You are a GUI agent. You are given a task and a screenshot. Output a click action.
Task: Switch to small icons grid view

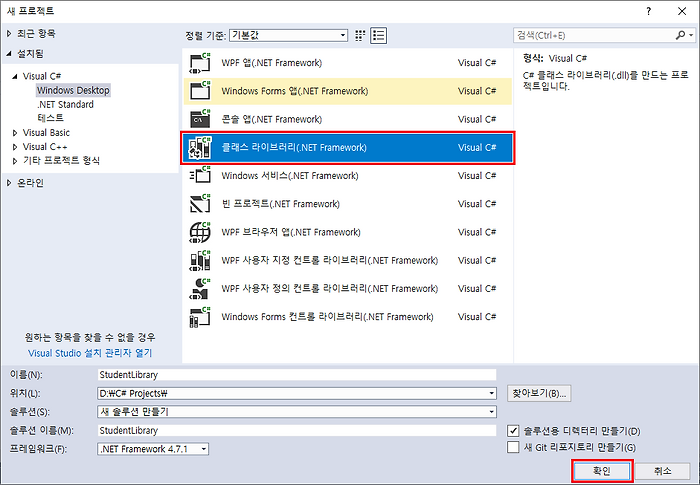click(x=360, y=35)
